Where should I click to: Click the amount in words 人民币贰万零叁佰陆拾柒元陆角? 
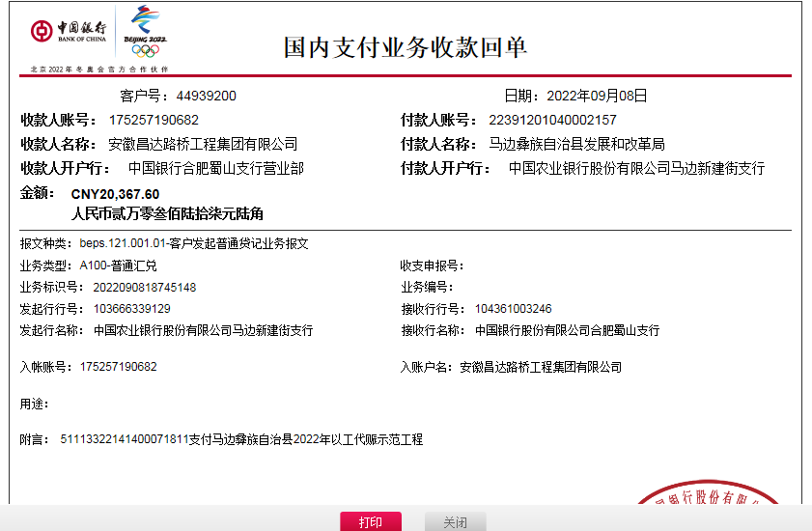point(167,213)
